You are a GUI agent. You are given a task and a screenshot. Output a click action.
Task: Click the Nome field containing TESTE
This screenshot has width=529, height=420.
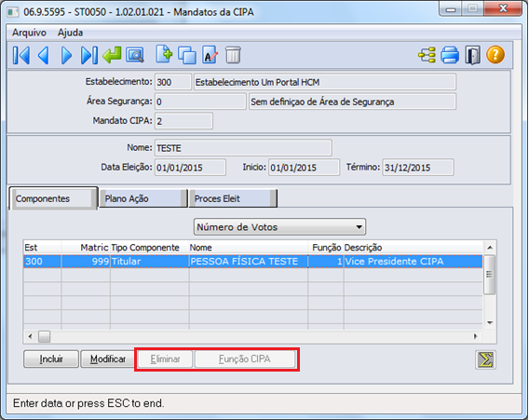[243, 148]
